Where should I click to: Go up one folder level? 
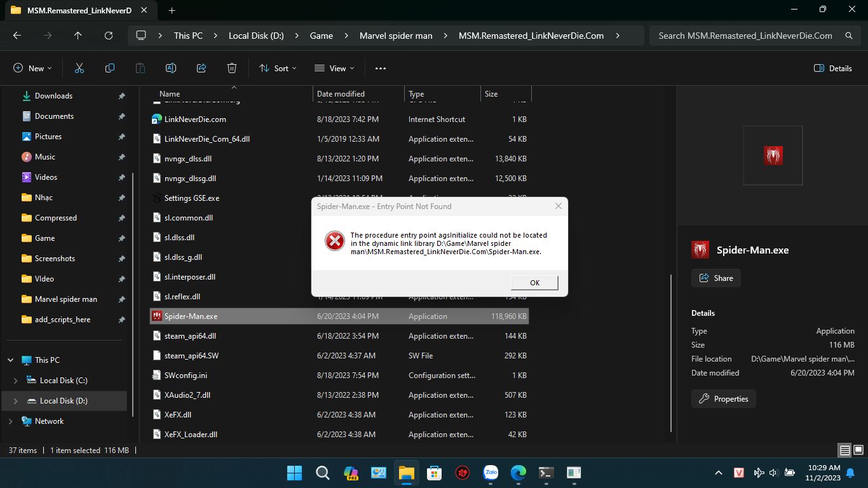78,36
